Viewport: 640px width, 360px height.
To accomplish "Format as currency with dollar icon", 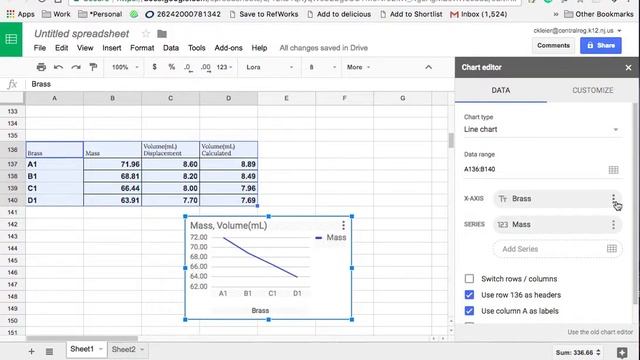I will tap(154, 67).
